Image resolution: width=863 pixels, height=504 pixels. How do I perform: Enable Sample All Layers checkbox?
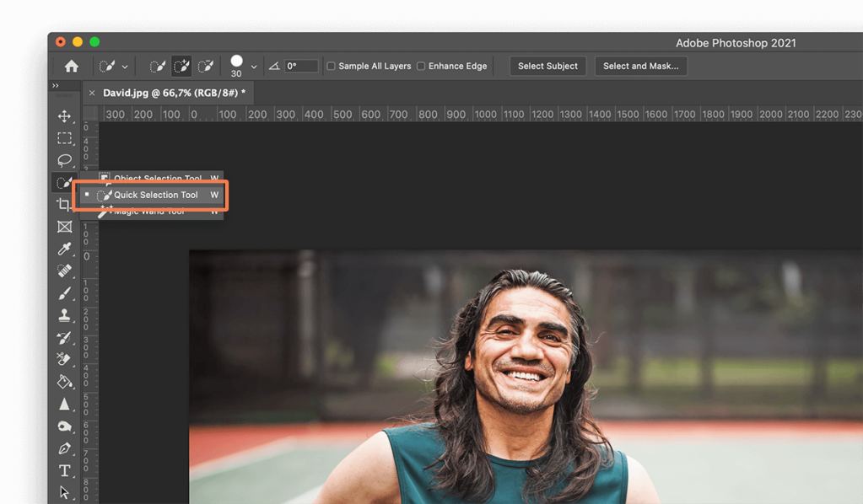coord(331,66)
